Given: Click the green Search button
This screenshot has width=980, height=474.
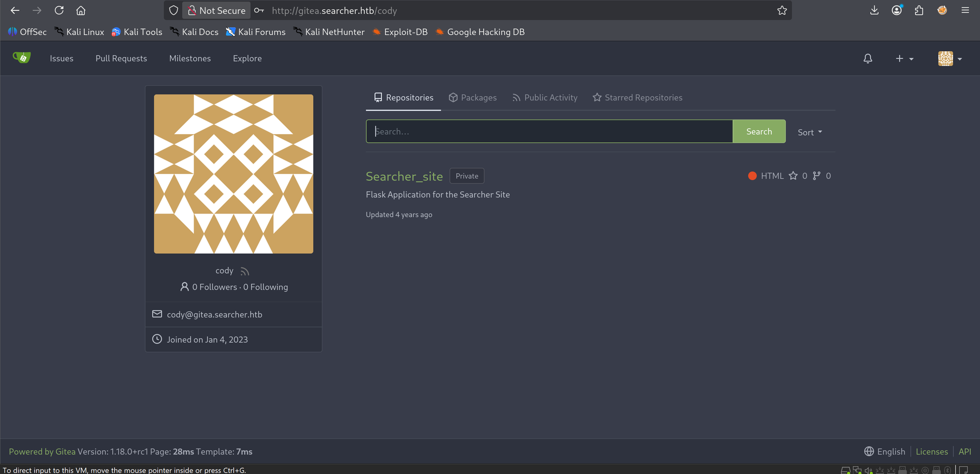Looking at the screenshot, I should pyautogui.click(x=759, y=131).
